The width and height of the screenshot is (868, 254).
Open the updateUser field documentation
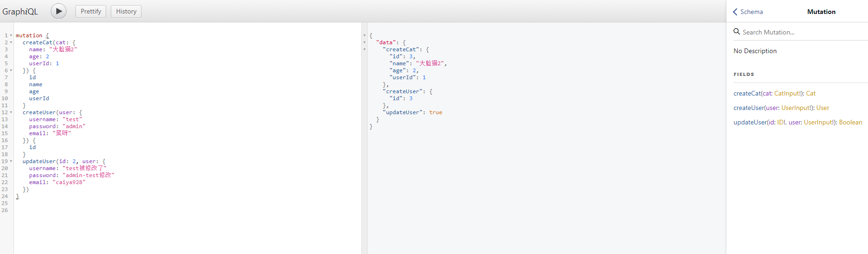[750, 122]
